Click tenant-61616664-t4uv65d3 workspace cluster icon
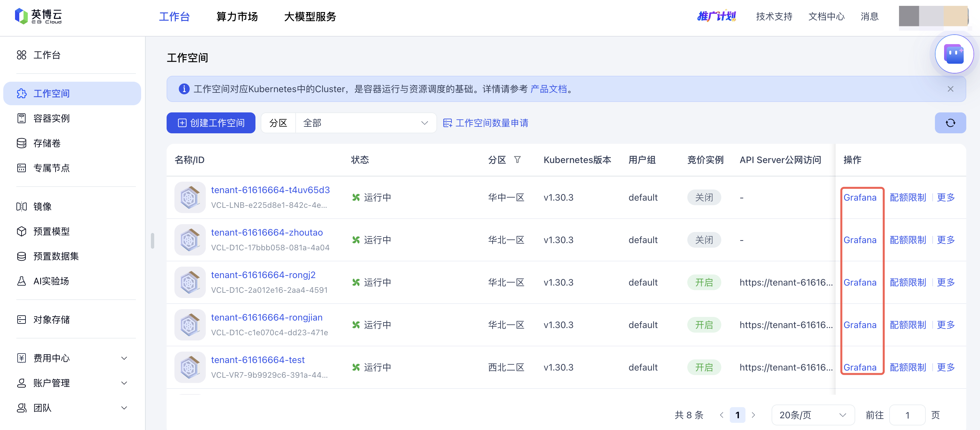 (x=189, y=197)
